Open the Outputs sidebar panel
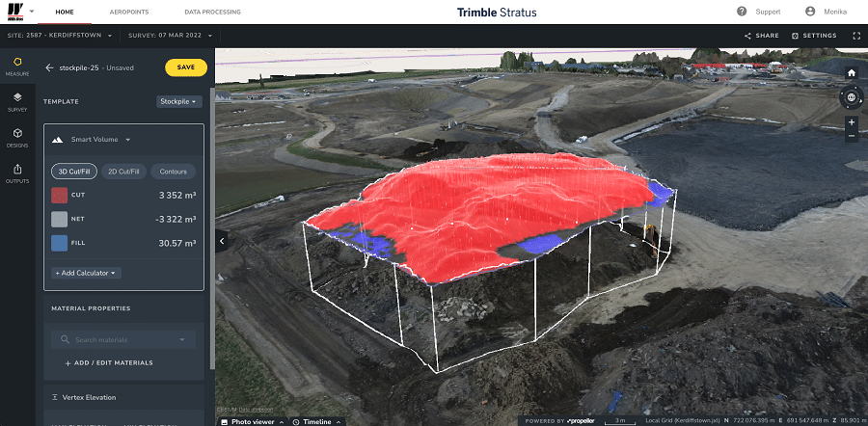 click(x=17, y=173)
